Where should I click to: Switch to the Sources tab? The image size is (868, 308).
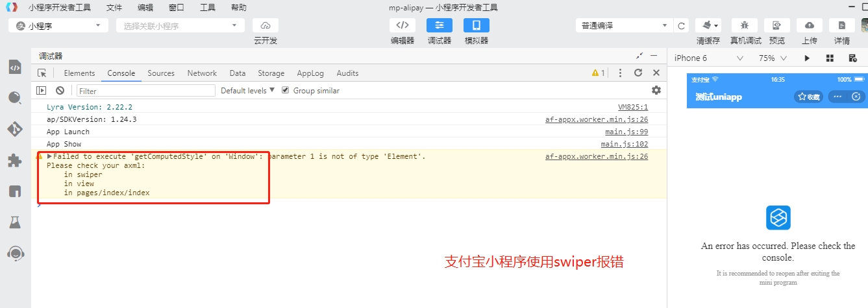pyautogui.click(x=161, y=73)
